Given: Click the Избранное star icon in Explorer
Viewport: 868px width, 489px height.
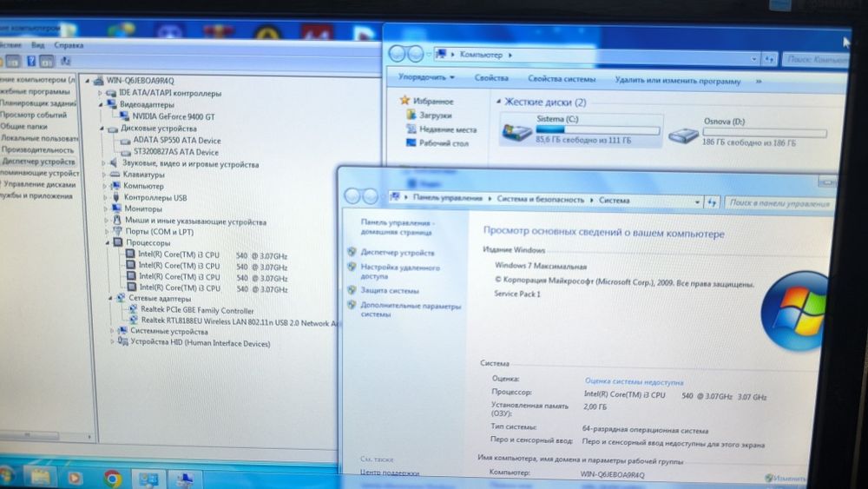Looking at the screenshot, I should [404, 100].
